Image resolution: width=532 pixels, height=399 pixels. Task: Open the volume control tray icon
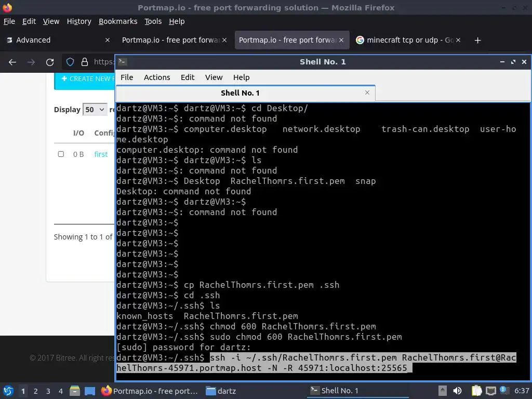click(x=457, y=391)
